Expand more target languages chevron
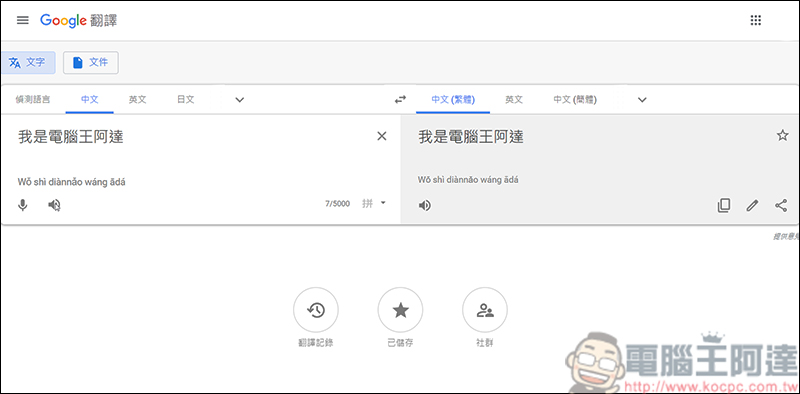 pyautogui.click(x=642, y=100)
